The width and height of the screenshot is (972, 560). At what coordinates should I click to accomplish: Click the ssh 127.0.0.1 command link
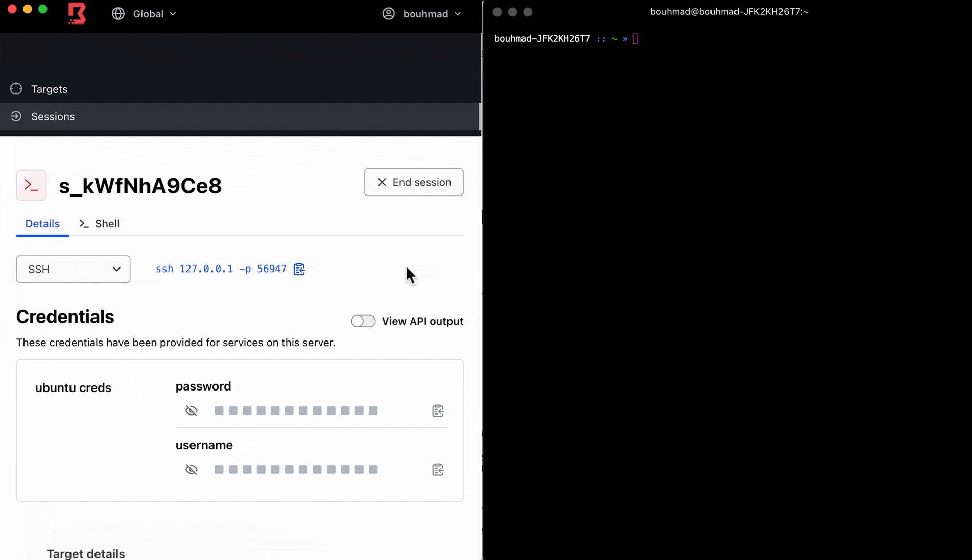coord(221,269)
